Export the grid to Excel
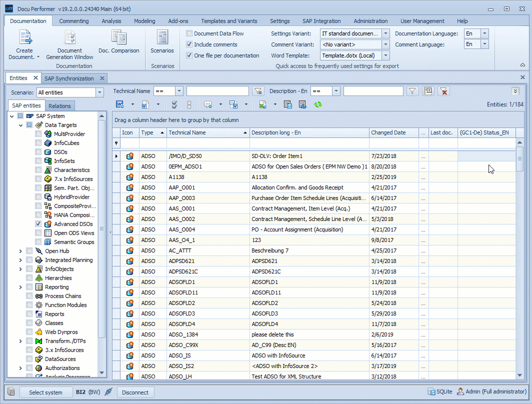 (262, 105)
